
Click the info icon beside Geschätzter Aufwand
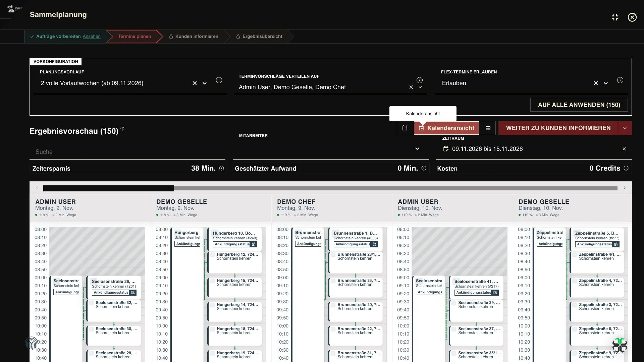pos(424,168)
